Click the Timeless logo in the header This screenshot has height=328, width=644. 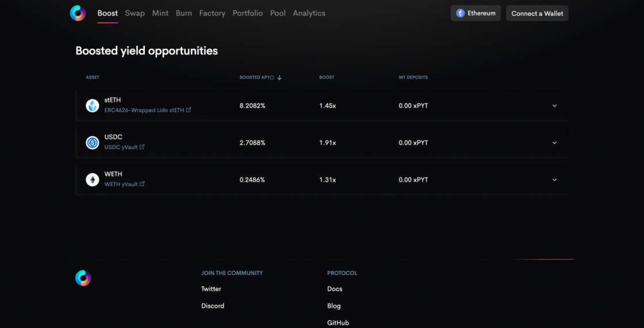click(78, 13)
